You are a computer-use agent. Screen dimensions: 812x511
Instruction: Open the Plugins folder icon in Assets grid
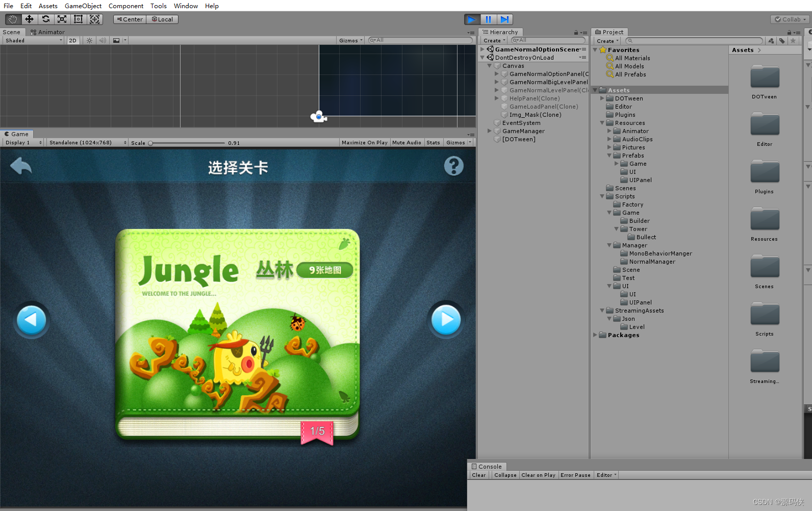coord(765,172)
